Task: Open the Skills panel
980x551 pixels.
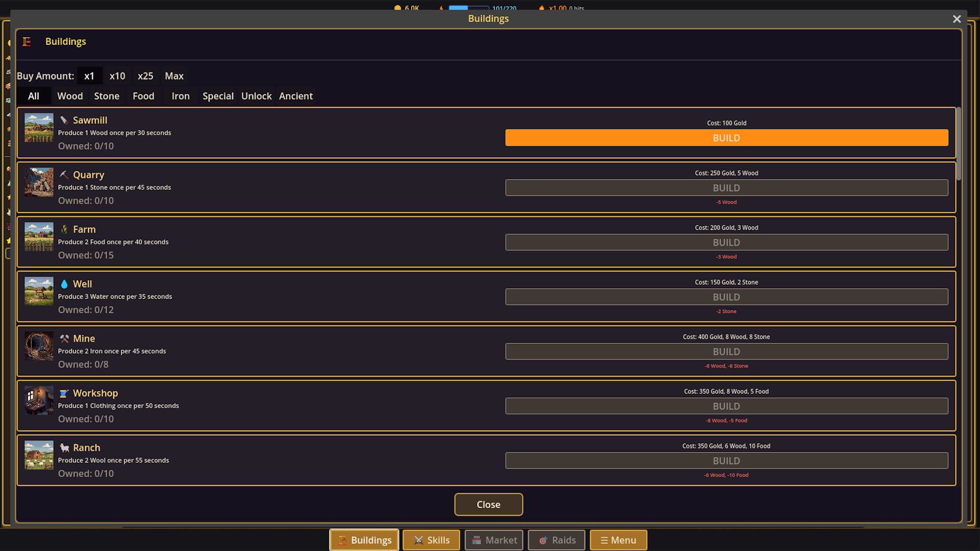Action: pyautogui.click(x=431, y=540)
